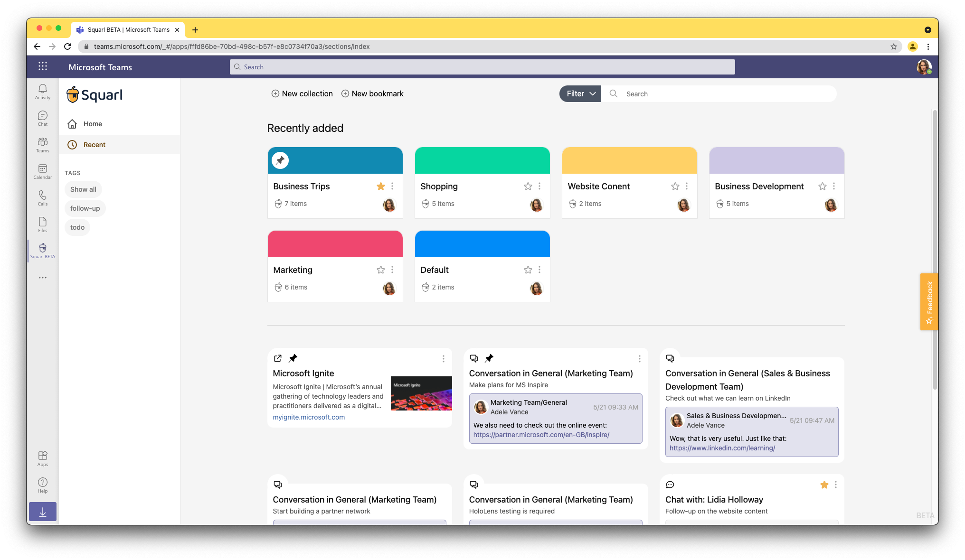Click New bookmark button
Screen dimensions: 965x560
pyautogui.click(x=371, y=93)
